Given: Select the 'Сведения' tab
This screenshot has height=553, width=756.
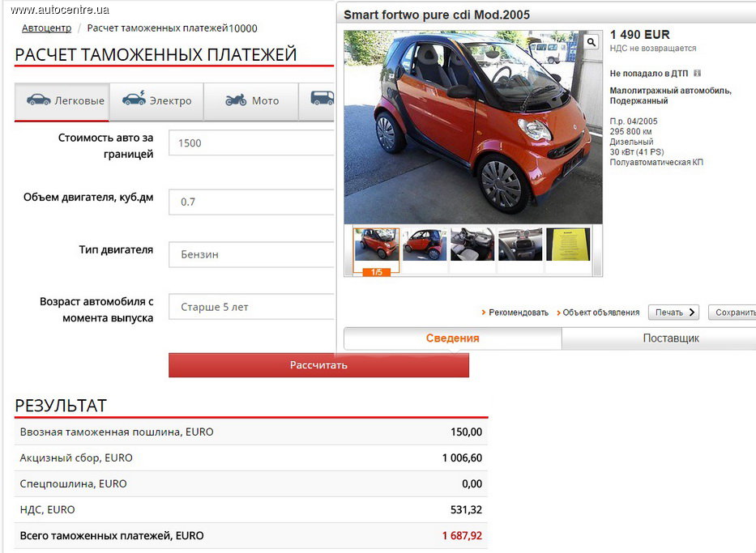Looking at the screenshot, I should (x=452, y=338).
